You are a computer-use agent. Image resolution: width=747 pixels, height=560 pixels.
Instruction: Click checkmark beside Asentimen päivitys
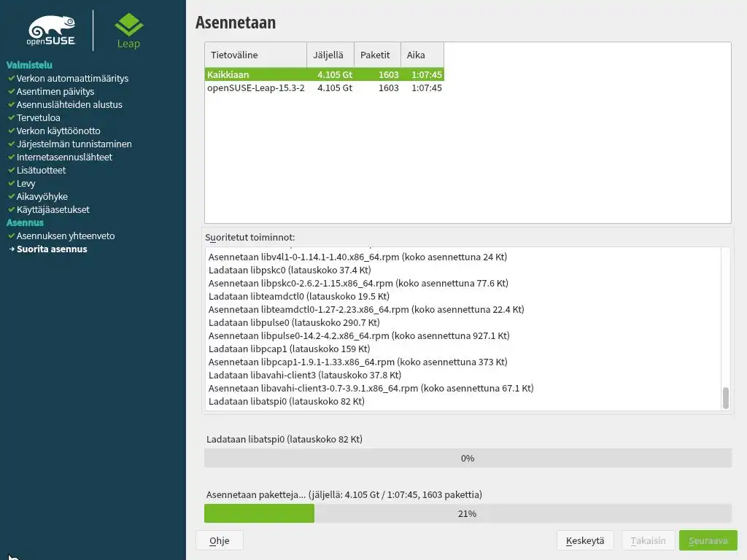click(x=12, y=91)
